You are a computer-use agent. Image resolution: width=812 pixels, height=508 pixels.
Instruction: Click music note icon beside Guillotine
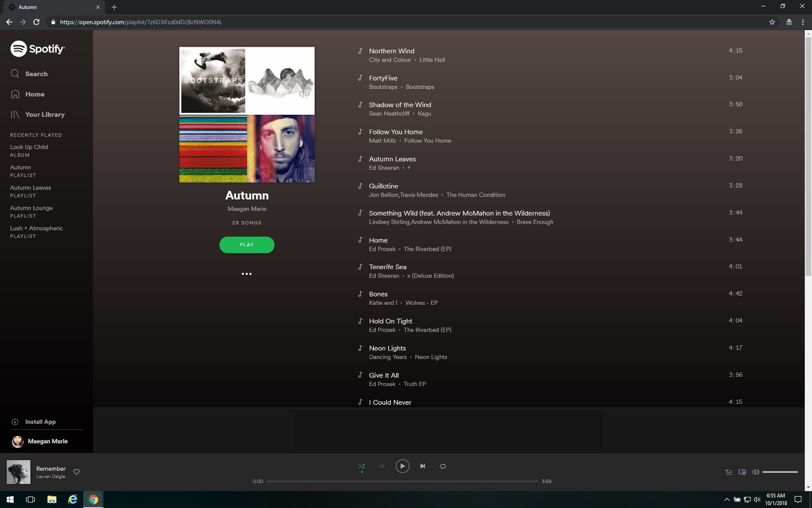coord(360,186)
